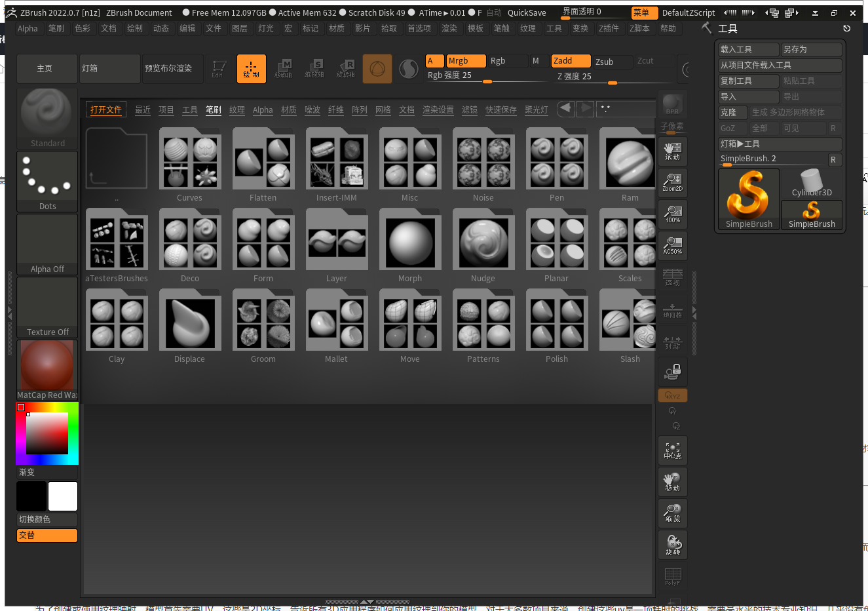Pick a color in the color picker square

point(47,433)
